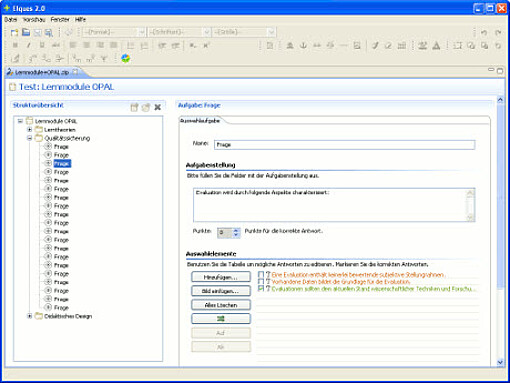Click the Alles Löschen button
Image resolution: width=510 pixels, height=383 pixels.
[x=221, y=305]
